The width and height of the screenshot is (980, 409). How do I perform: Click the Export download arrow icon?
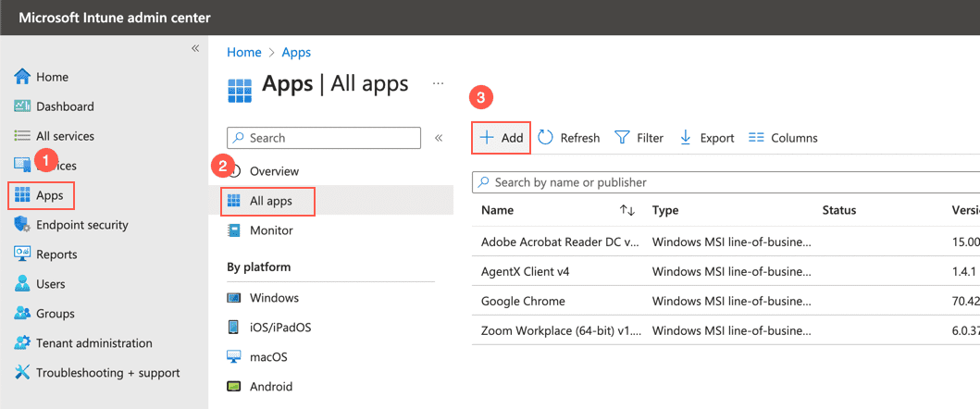(x=685, y=138)
